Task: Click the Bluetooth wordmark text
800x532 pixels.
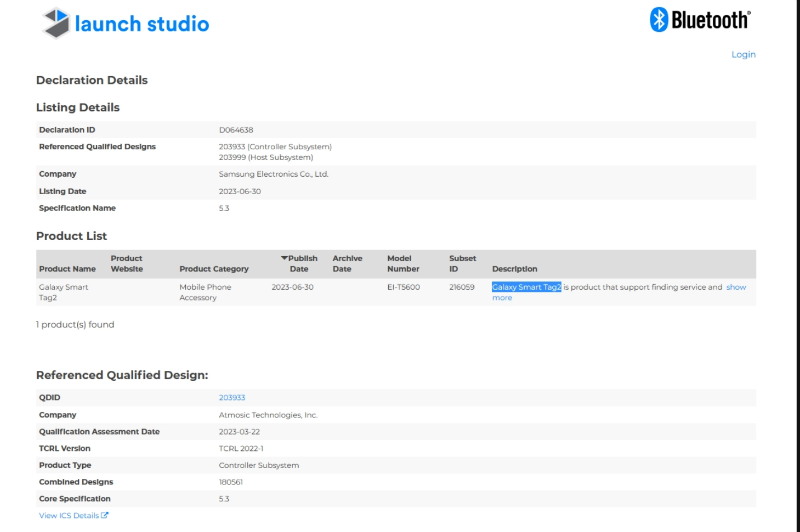Action: point(710,20)
